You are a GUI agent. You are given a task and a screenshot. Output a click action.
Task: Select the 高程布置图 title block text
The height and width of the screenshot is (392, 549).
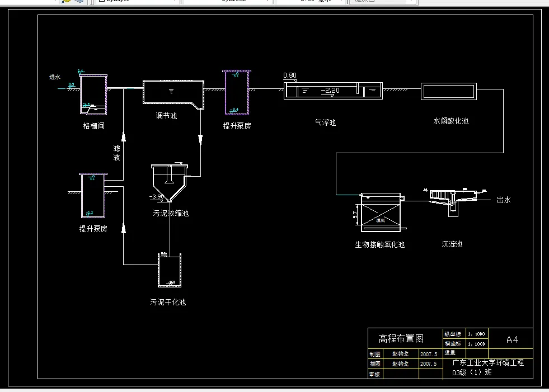(x=401, y=338)
